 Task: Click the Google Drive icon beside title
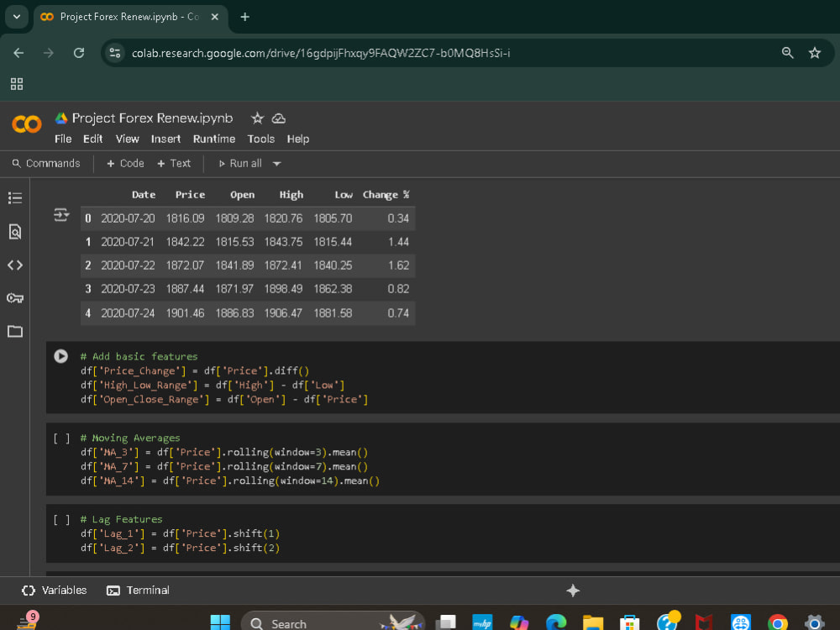click(x=61, y=118)
